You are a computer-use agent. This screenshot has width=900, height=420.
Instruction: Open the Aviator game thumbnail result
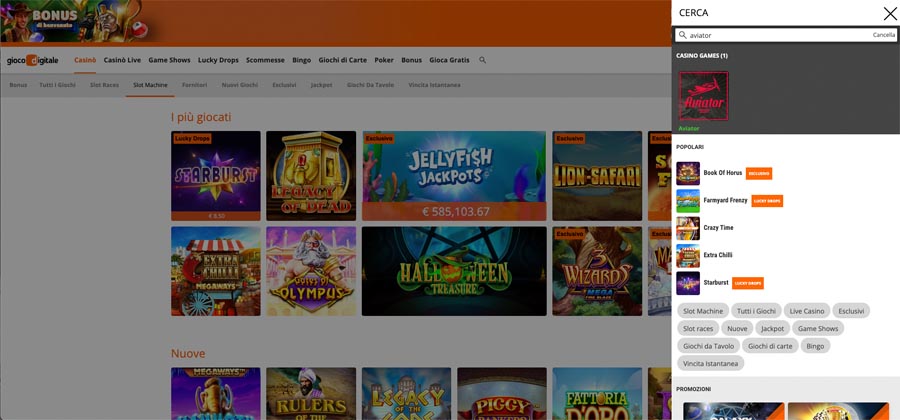point(704,96)
